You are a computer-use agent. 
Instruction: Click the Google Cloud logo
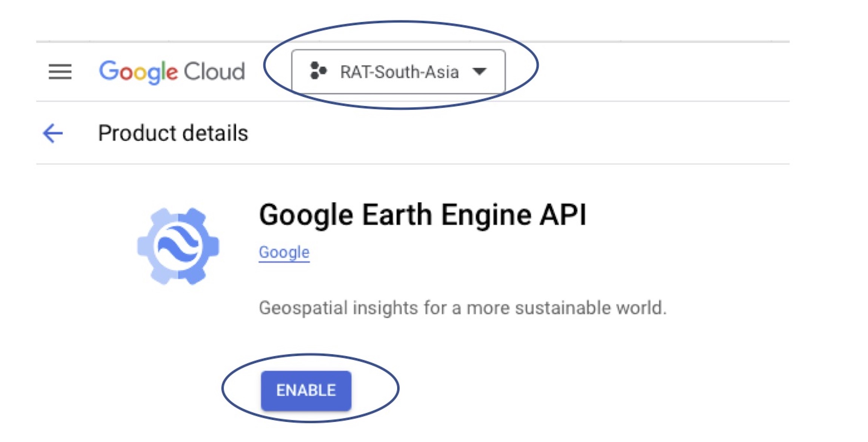click(172, 72)
